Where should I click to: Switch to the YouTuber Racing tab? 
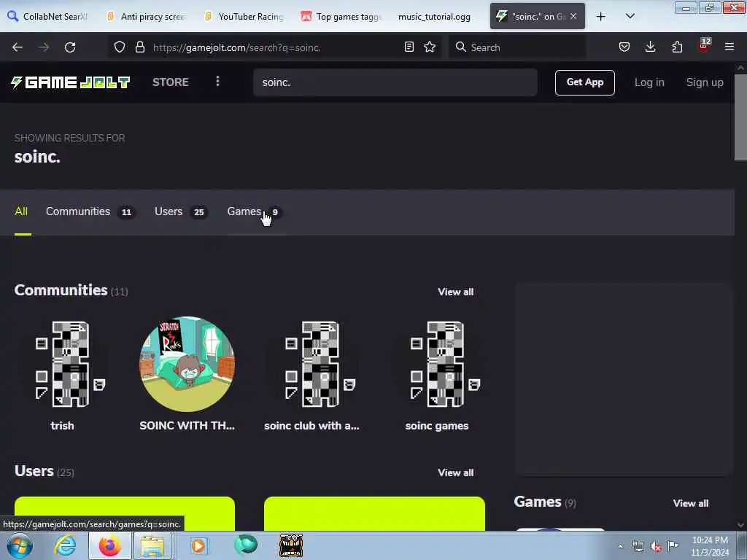(244, 17)
